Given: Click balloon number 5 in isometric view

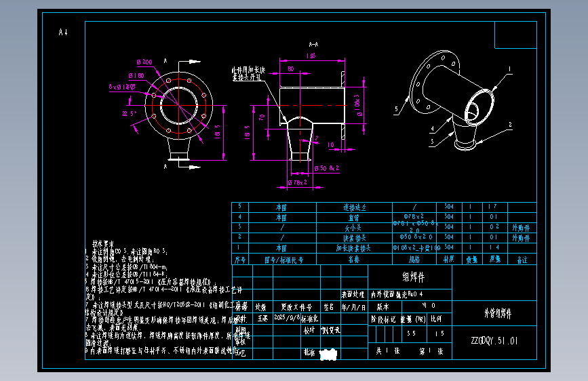Looking at the screenshot, I should point(396,109).
